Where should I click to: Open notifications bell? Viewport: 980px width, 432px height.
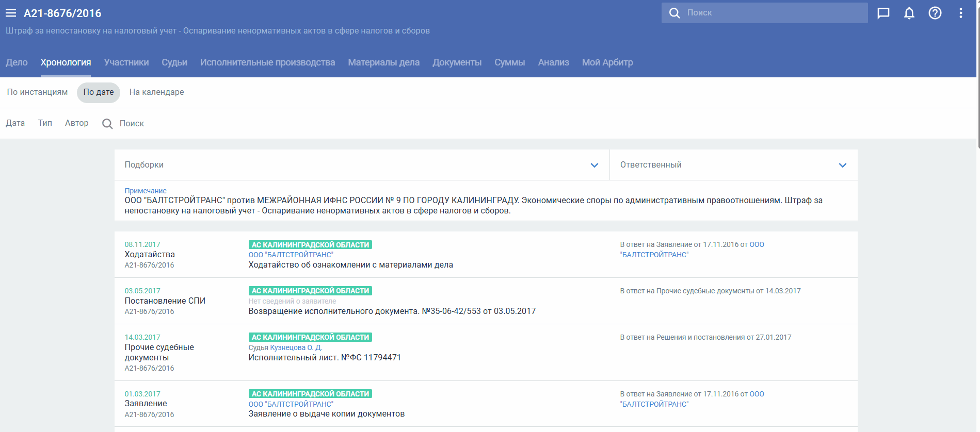[x=909, y=13]
